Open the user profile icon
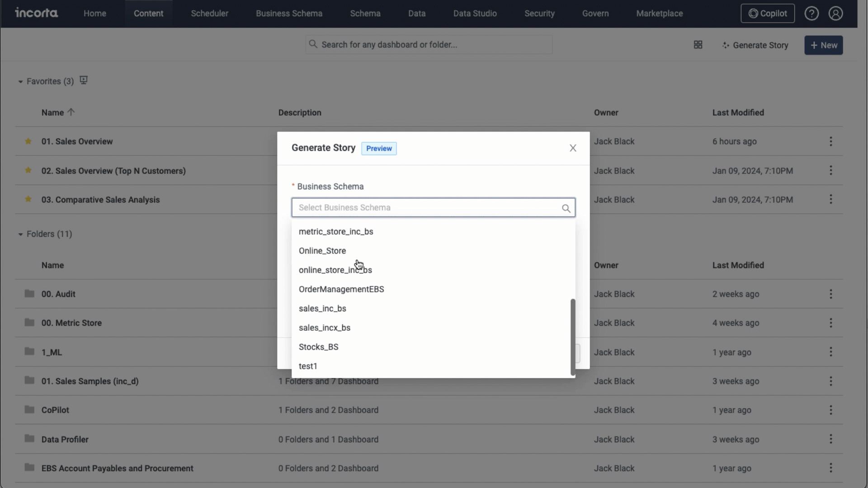The image size is (868, 488). (835, 14)
